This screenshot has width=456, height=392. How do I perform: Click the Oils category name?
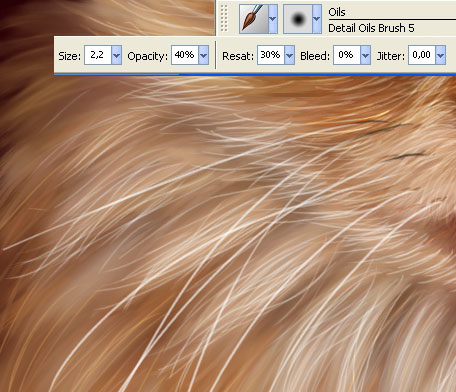337,12
